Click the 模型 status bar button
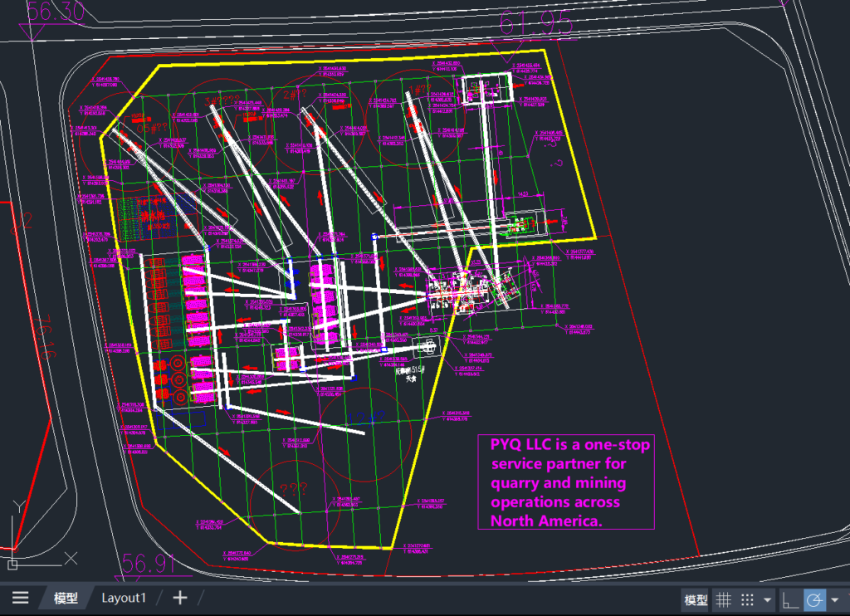The height and width of the screenshot is (616, 850). pos(696,599)
